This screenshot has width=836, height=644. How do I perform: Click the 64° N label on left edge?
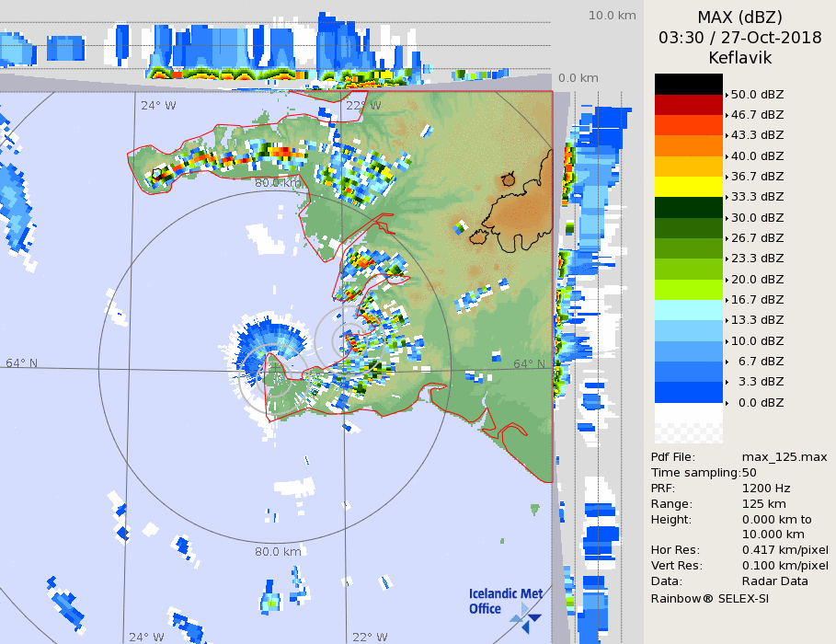pyautogui.click(x=22, y=363)
